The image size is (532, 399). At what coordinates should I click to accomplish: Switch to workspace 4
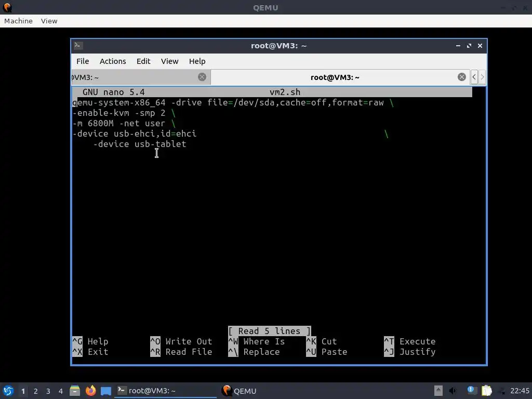(x=61, y=391)
